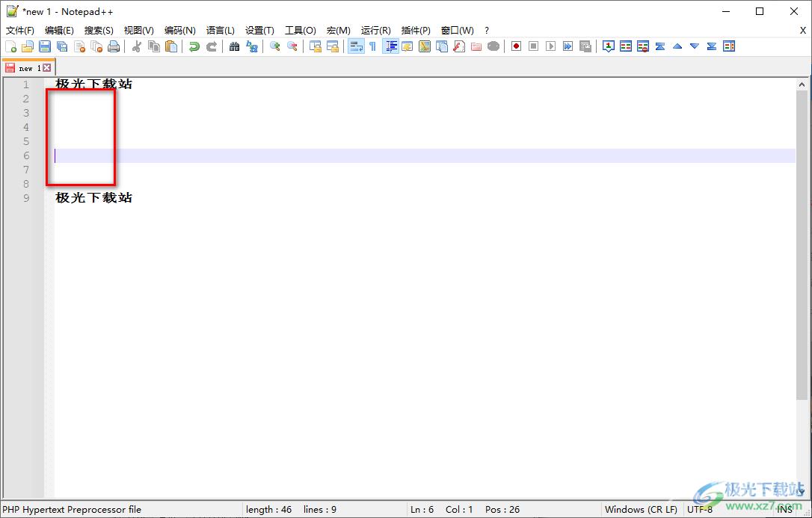Screen dimensions: 812x518
Task: Open the Function List panel icon
Action: pos(459,46)
